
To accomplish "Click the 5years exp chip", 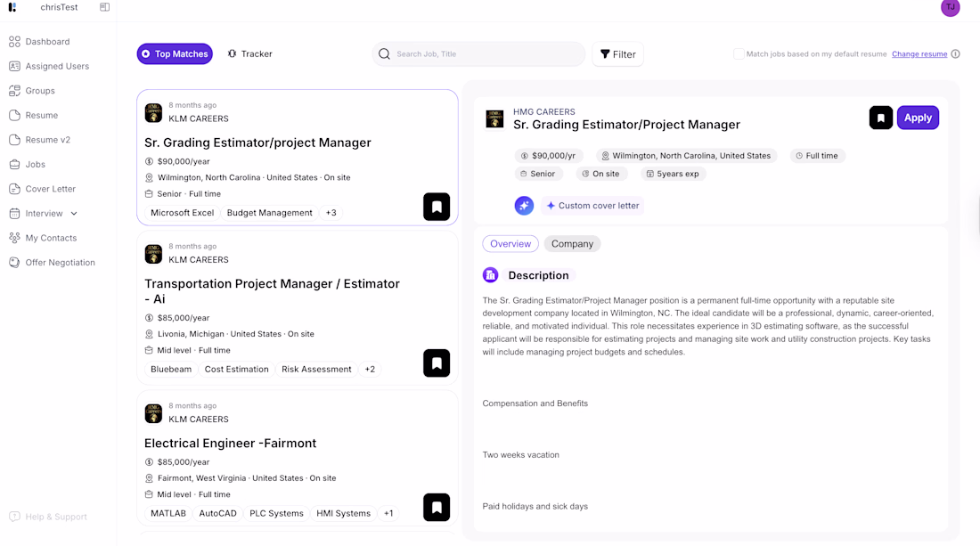I will pos(673,174).
